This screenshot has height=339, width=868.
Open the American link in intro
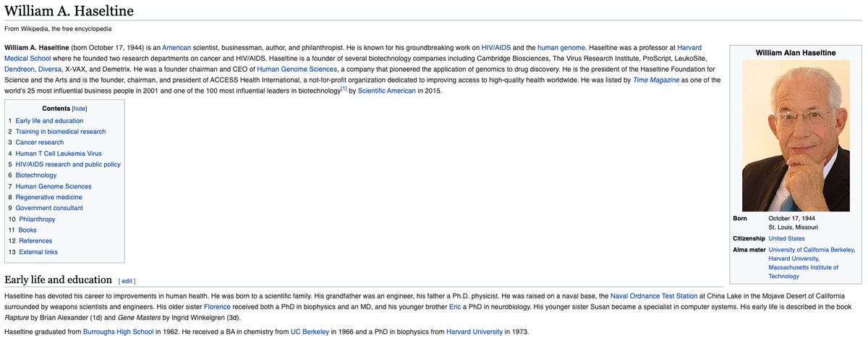coord(176,47)
